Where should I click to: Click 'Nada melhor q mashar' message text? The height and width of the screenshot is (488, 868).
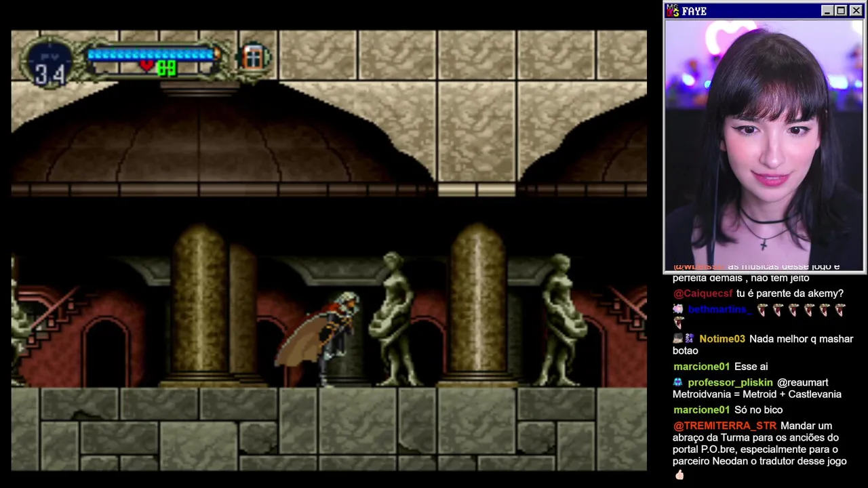[801, 339]
